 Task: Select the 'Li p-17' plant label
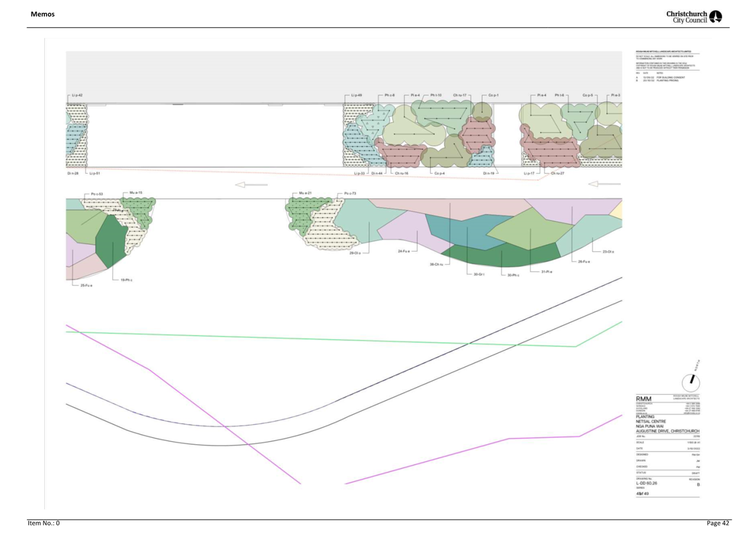click(x=529, y=174)
